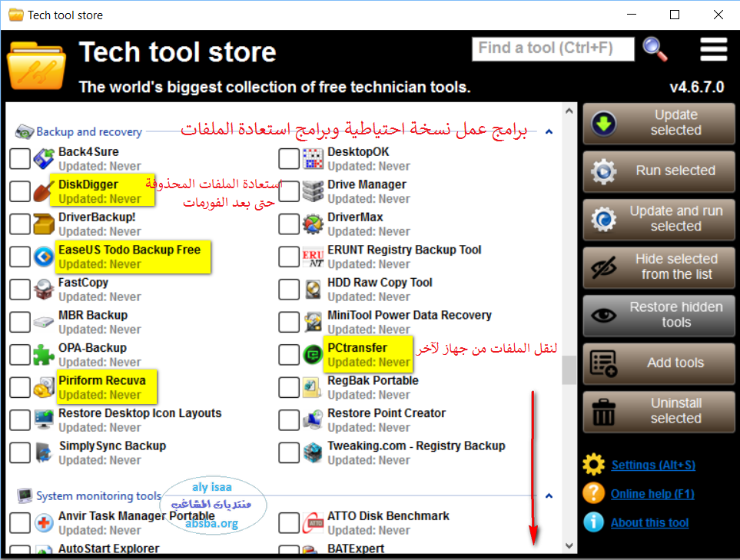Collapse the System monitoring tools section
740x560 pixels.
(549, 495)
